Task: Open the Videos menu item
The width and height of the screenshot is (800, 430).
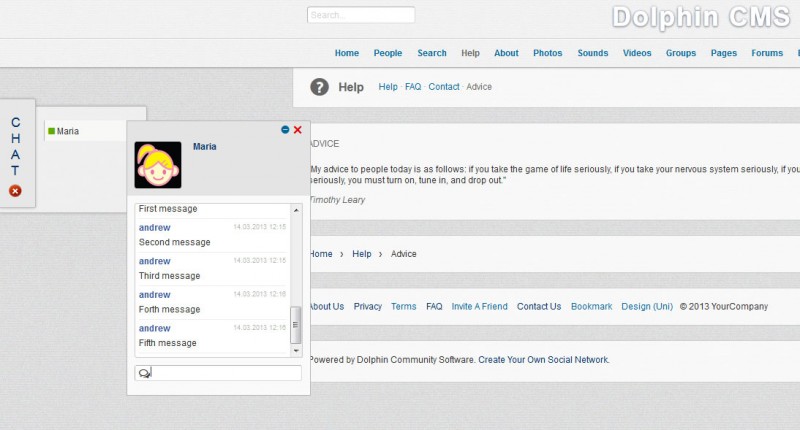Action: click(637, 53)
